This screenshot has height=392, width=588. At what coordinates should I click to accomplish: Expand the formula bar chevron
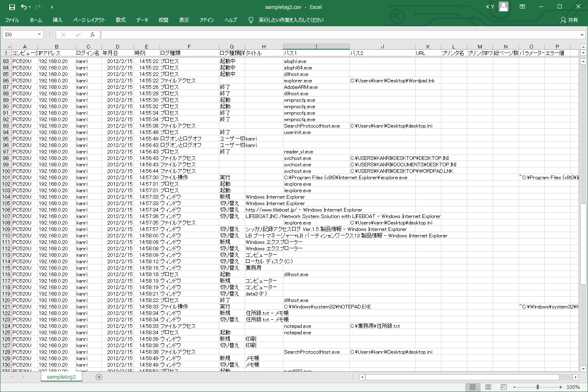[x=582, y=35]
